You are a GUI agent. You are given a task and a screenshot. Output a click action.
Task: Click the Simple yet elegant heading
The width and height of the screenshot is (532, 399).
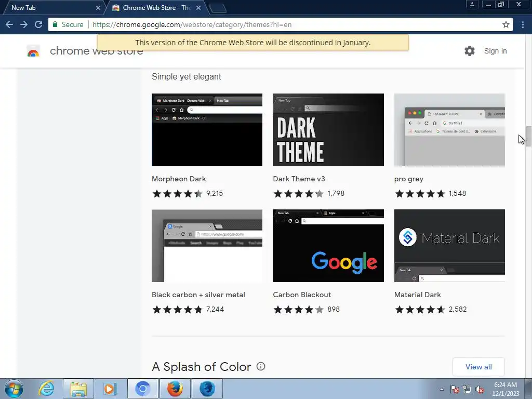pos(187,77)
